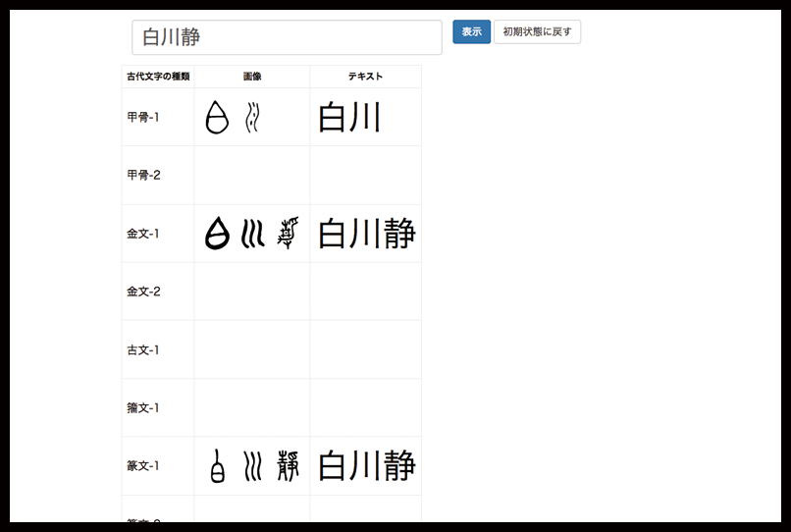Select the 篆文-1 川 seal script glyph
791x532 pixels.
click(252, 466)
